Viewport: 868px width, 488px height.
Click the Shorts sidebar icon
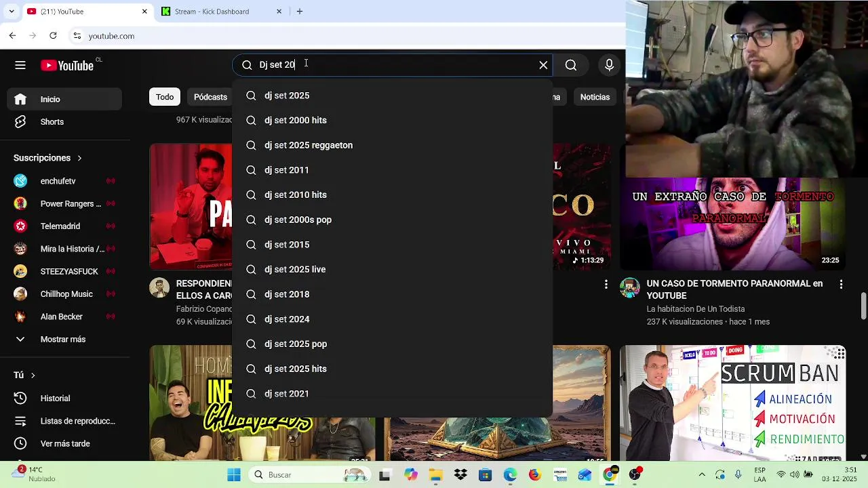(20, 122)
